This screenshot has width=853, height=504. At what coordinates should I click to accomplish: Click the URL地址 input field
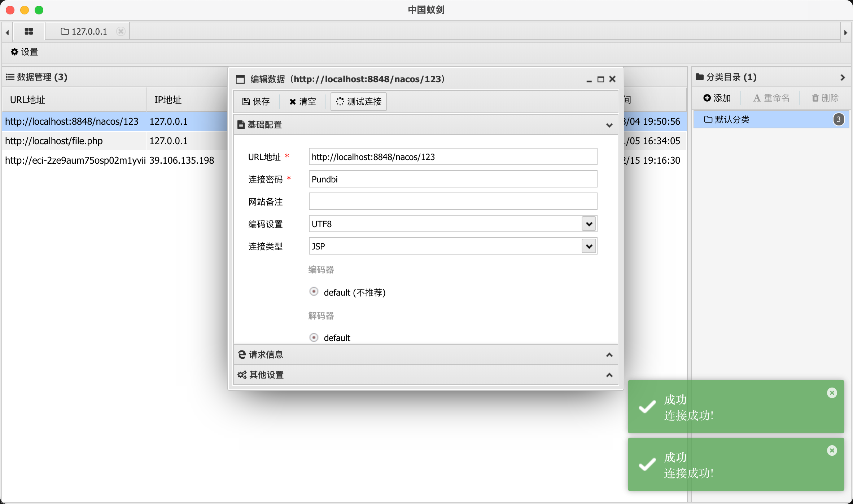pos(453,157)
